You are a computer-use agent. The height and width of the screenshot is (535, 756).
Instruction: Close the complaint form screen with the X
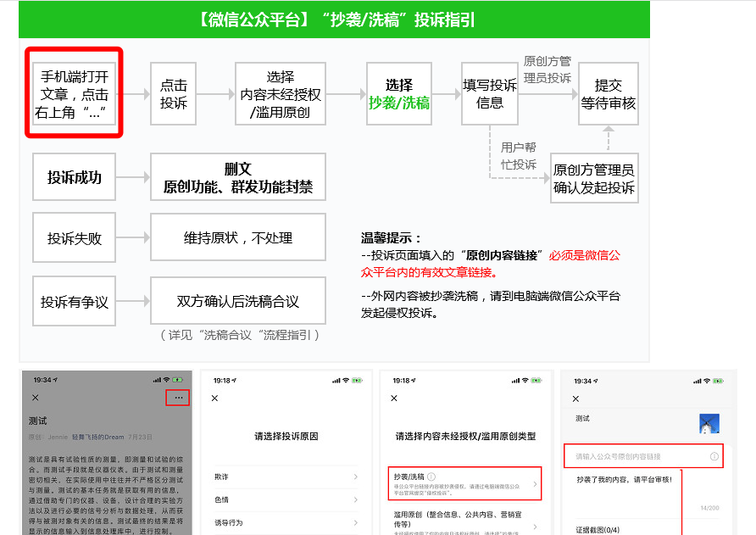pyautogui.click(x=575, y=398)
